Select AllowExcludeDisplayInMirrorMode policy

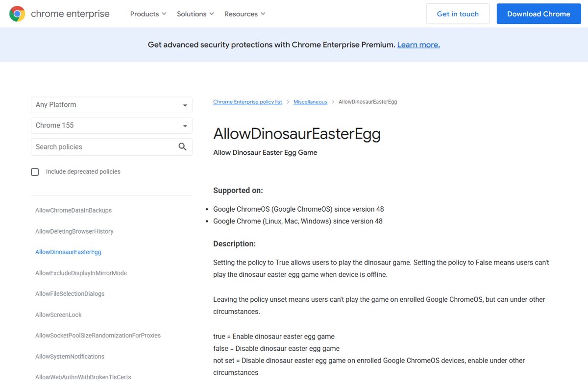81,273
